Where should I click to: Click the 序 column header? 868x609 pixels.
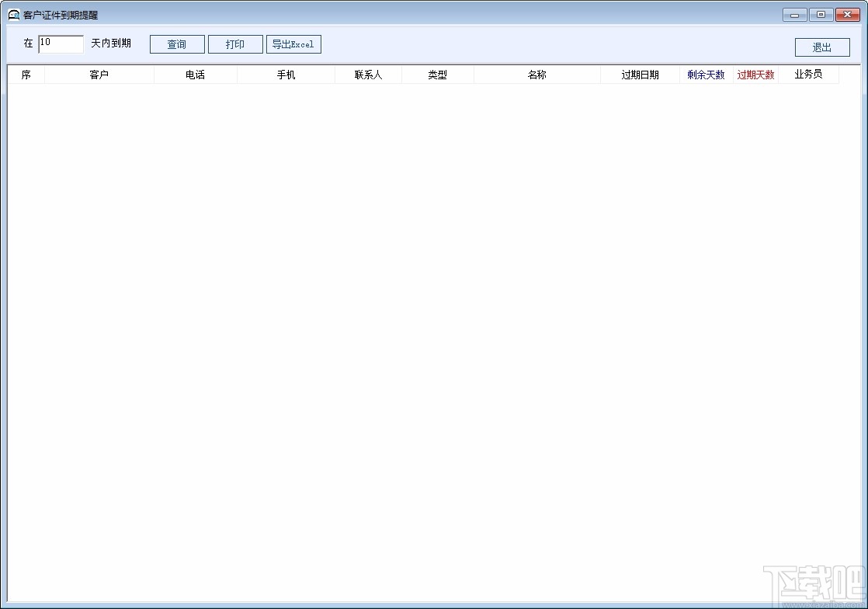(x=26, y=75)
